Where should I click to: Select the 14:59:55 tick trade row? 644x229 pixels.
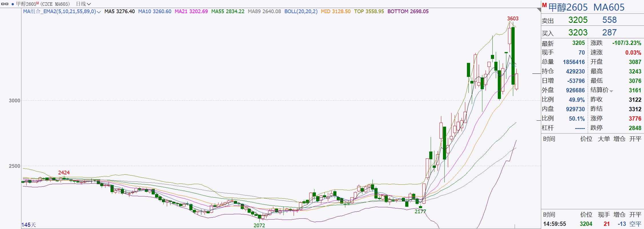[x=591, y=224]
